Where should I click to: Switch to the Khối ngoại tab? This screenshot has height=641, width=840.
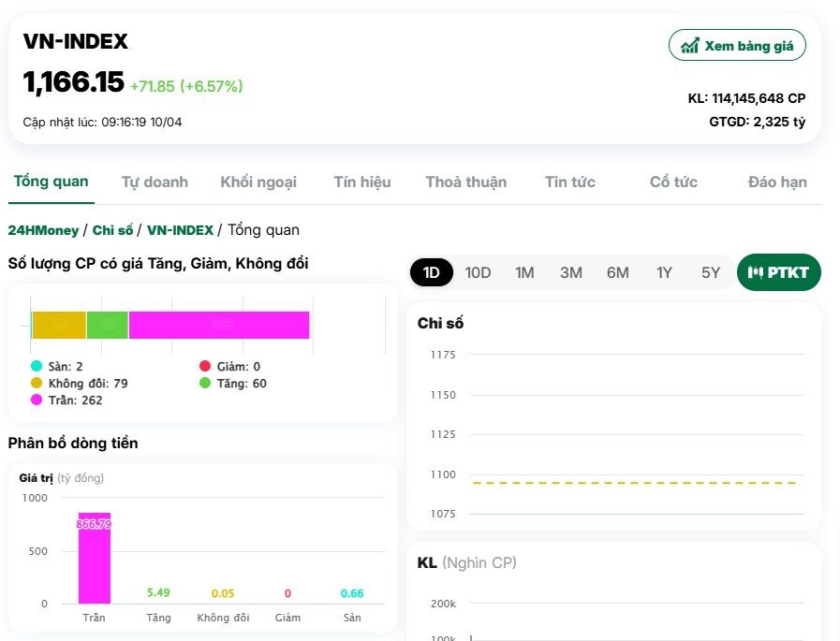pyautogui.click(x=258, y=182)
